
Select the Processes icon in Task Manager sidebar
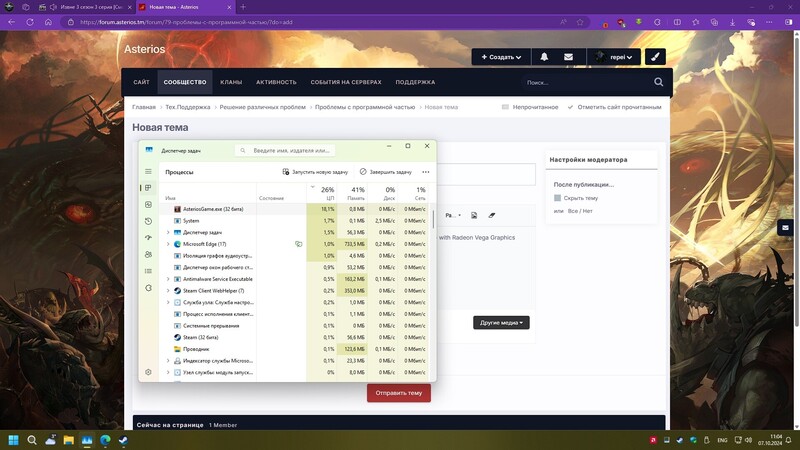148,188
